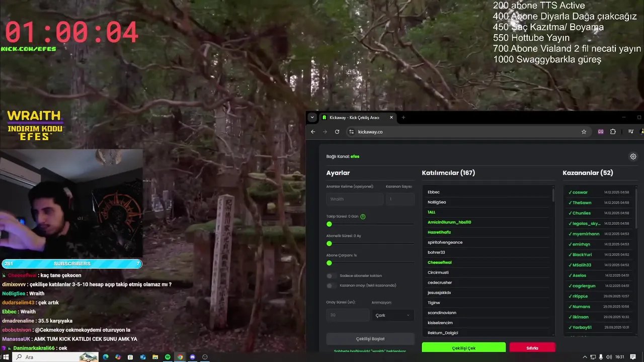Click the system tray microphone icon
Image resolution: width=644 pixels, height=362 pixels.
[x=601, y=357]
